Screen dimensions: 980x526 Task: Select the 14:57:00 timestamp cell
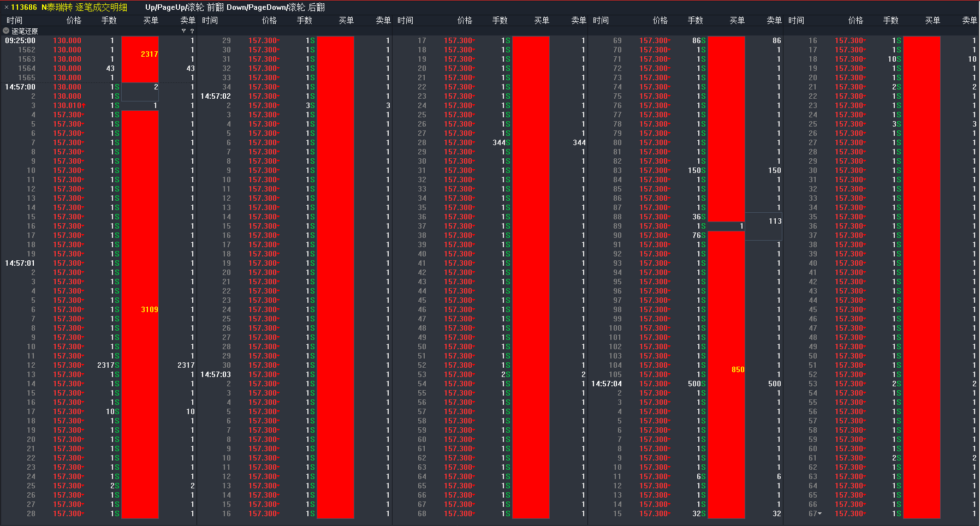tap(20, 87)
